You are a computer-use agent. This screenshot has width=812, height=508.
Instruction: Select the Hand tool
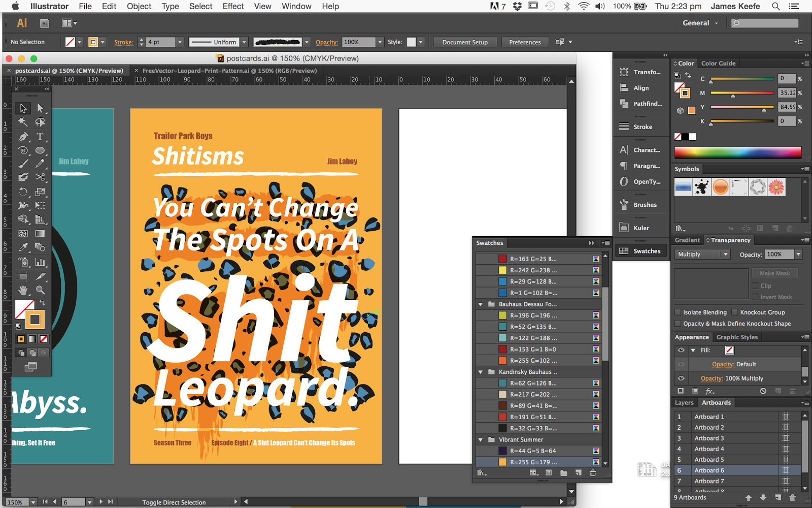(23, 290)
